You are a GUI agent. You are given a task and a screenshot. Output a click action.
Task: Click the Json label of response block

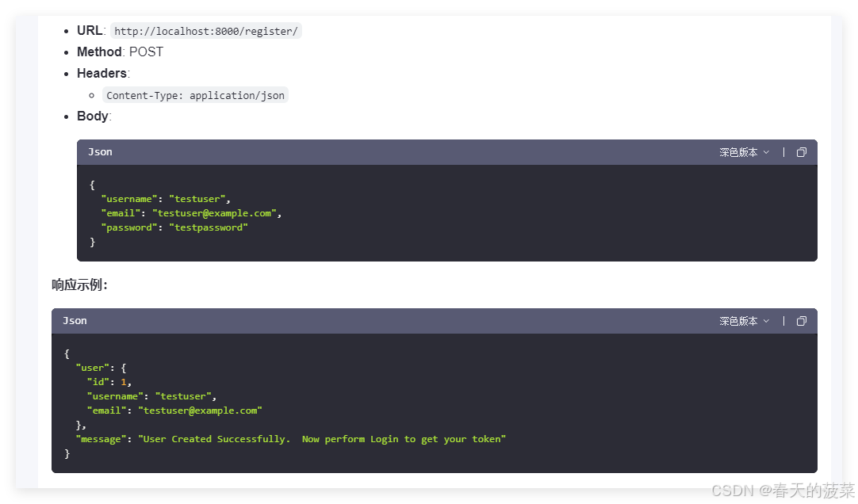(75, 321)
